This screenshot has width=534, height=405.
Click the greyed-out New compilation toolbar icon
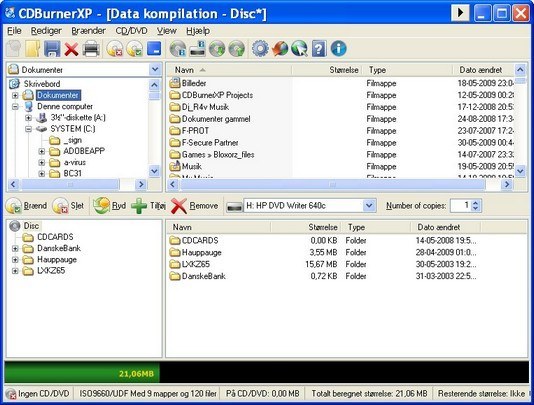(14, 49)
